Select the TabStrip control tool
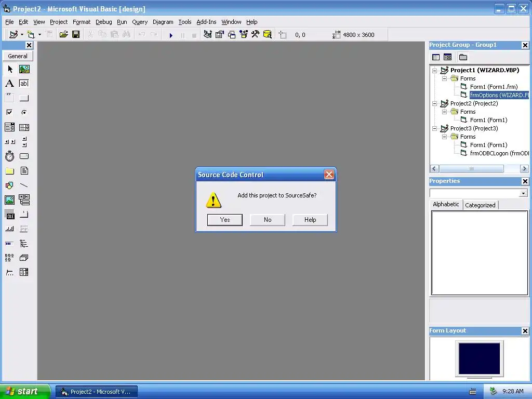The height and width of the screenshot is (399, 532). [24, 215]
